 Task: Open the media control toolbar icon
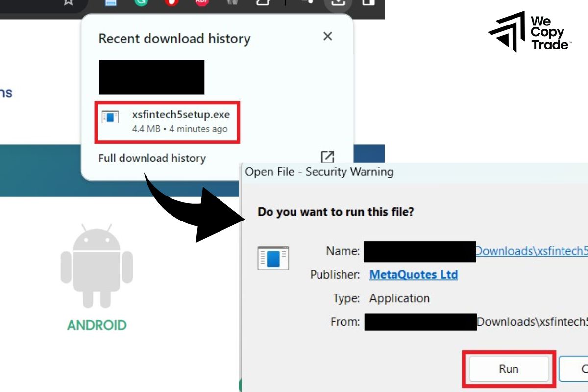pyautogui.click(x=307, y=2)
